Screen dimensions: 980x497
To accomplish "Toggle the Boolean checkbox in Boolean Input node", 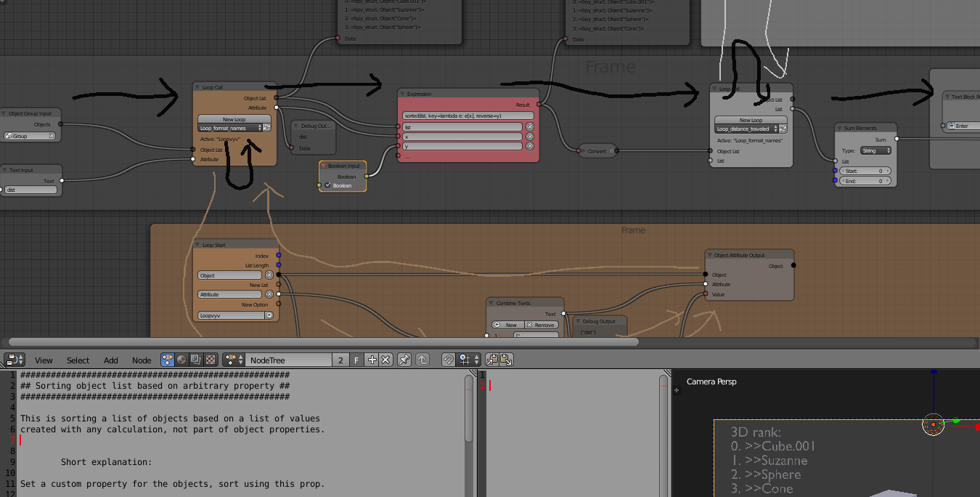I will point(327,185).
